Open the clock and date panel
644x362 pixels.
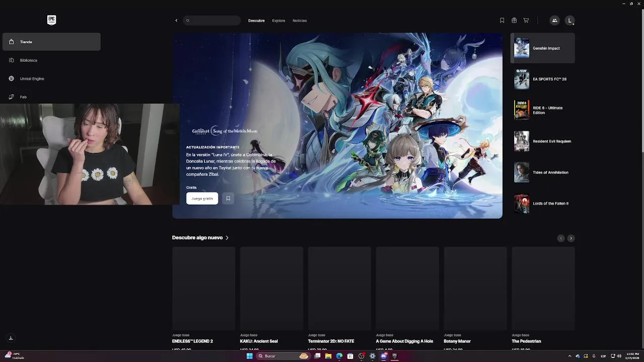632,356
